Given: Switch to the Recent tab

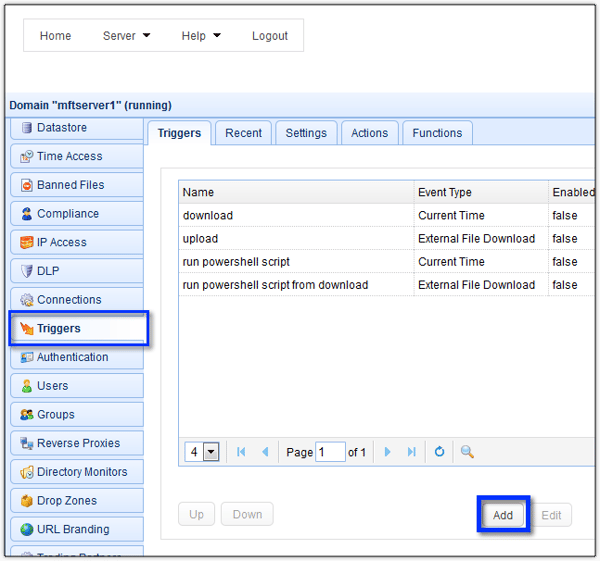Looking at the screenshot, I should click(x=243, y=133).
